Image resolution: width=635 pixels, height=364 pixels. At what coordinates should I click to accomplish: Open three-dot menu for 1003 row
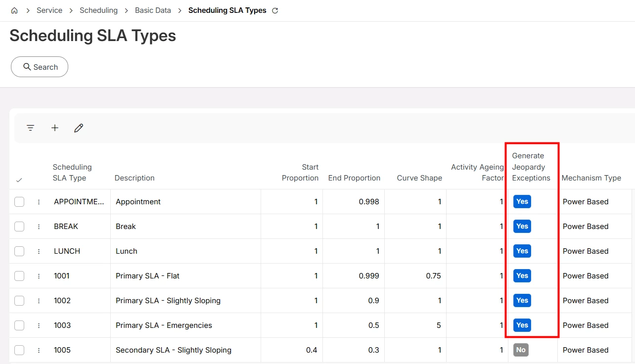tap(39, 325)
